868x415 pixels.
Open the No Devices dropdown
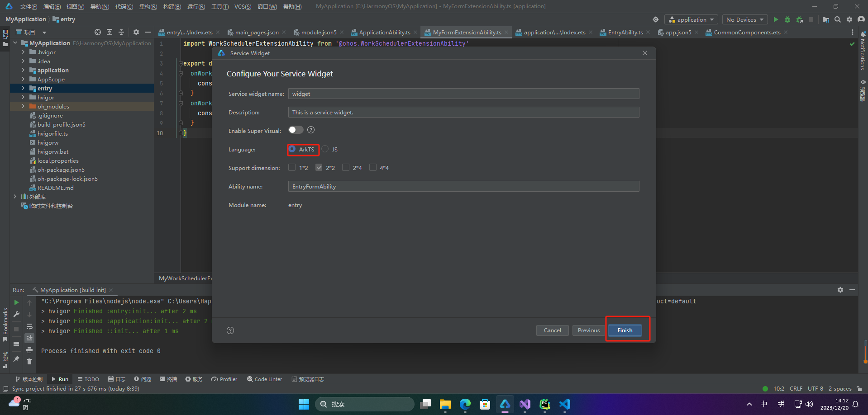744,19
